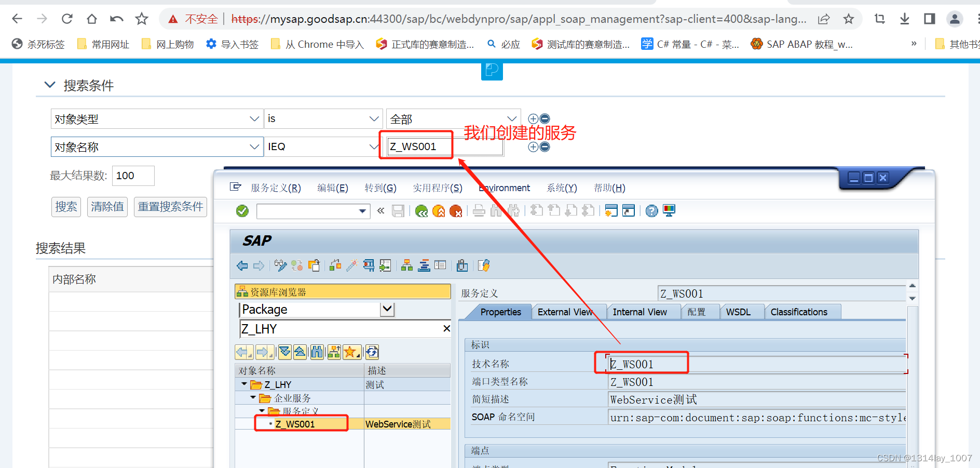Switch to the Properties tab
Viewport: 980px width, 468px height.
(500, 312)
